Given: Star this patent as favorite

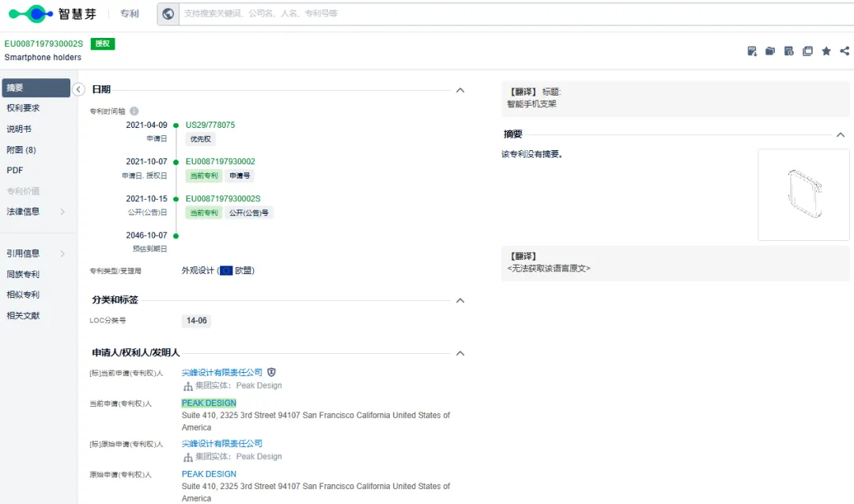Looking at the screenshot, I should pyautogui.click(x=826, y=51).
